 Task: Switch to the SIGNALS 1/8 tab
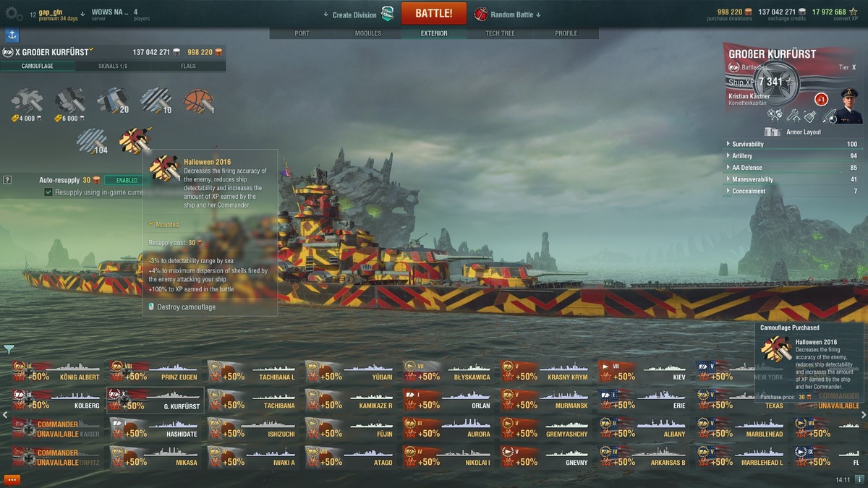coord(113,66)
